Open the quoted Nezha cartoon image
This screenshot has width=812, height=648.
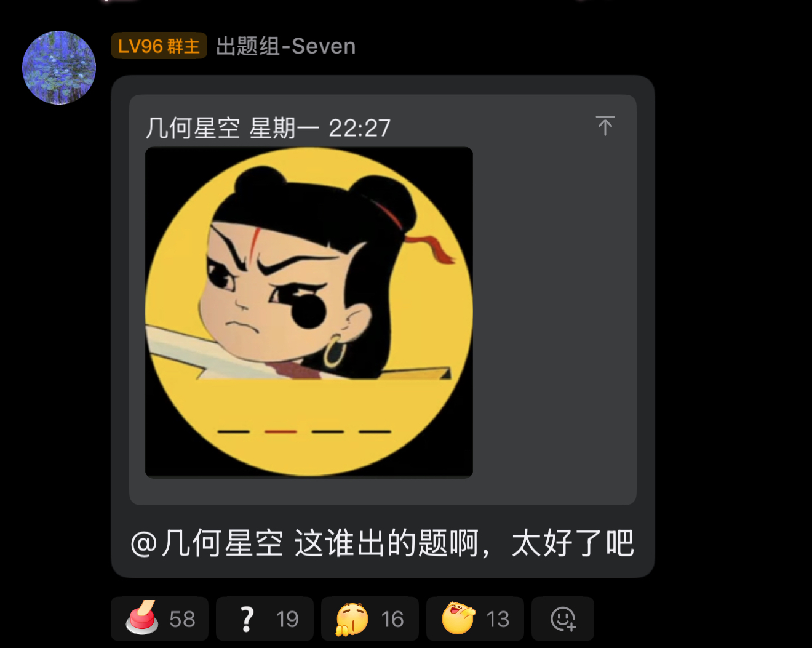pyautogui.click(x=309, y=312)
